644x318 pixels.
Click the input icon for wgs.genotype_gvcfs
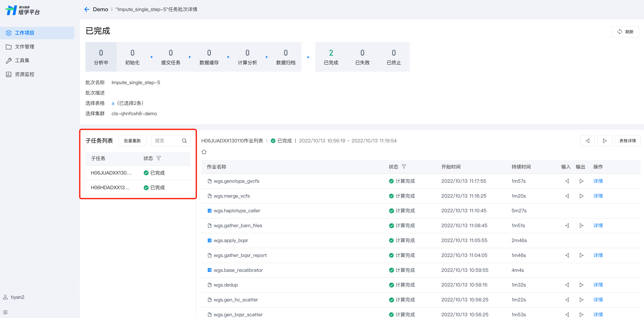567,181
